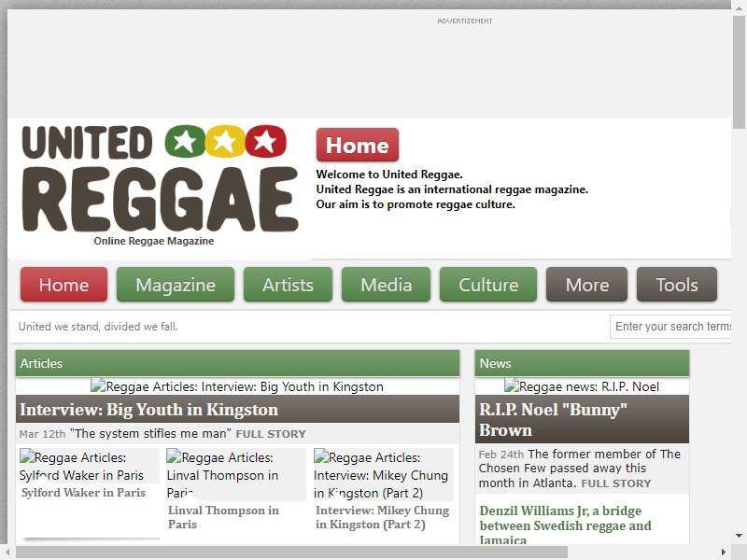Click the large red Home heading button
The image size is (747, 560).
[358, 145]
